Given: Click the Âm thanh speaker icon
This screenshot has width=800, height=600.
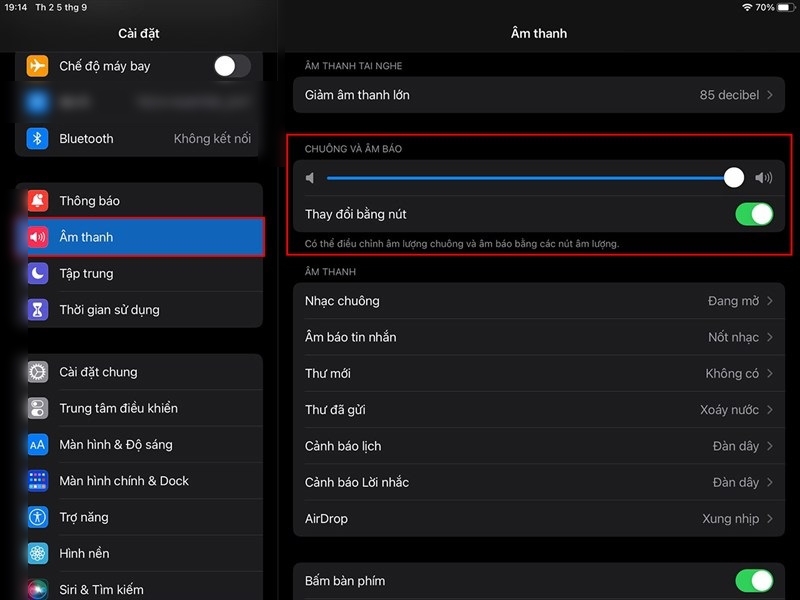Looking at the screenshot, I should coord(38,237).
